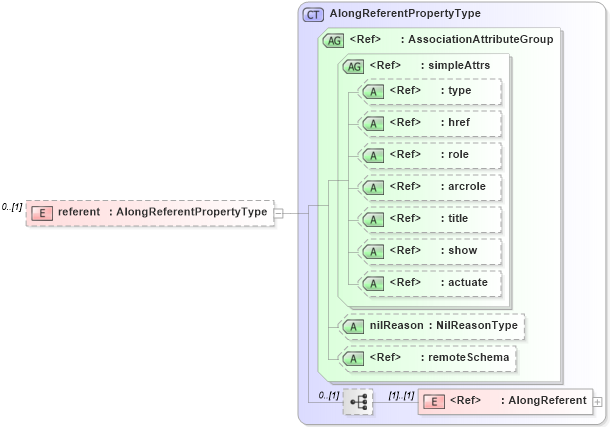Viewport: 610px width, 427px height.
Task: Select 'referent : AlongReferentPropertyType' text
Action: 163,212
